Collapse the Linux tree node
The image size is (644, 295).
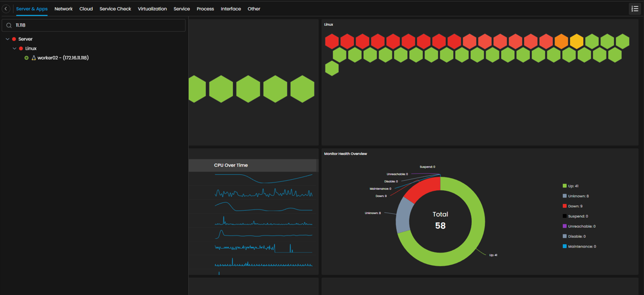click(14, 49)
